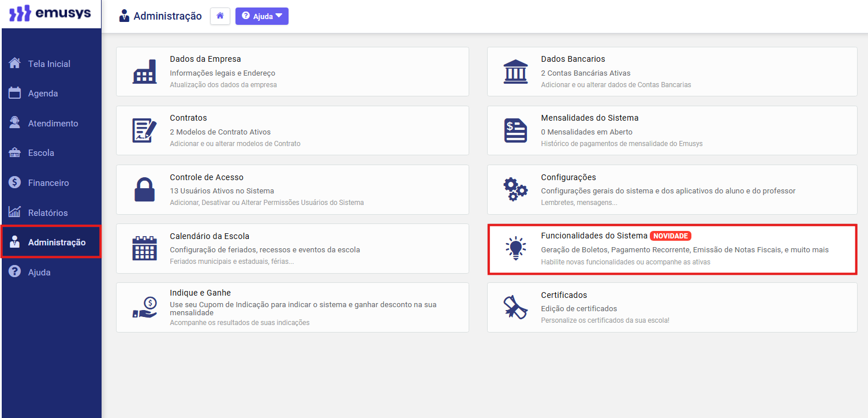Click the certificate scroll icon for Certificados
This screenshot has height=418, width=868.
(515, 307)
